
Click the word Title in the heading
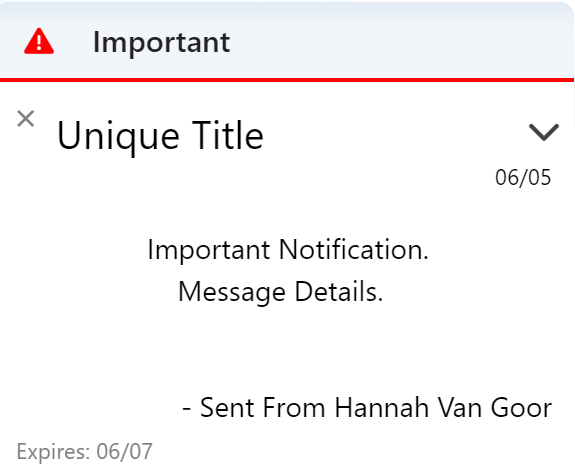228,135
